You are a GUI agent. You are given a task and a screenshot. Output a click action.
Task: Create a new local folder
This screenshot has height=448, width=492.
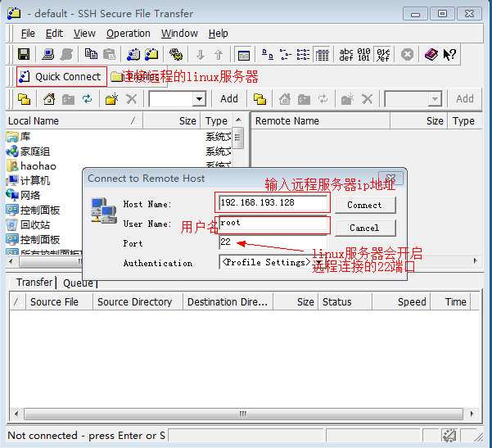click(111, 99)
